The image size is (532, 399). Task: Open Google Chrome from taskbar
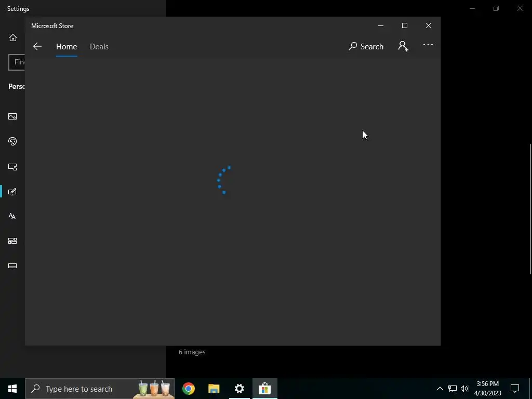188,389
